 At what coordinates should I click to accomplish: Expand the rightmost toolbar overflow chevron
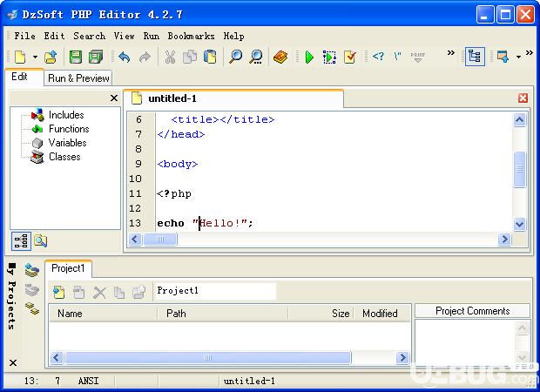pos(530,53)
